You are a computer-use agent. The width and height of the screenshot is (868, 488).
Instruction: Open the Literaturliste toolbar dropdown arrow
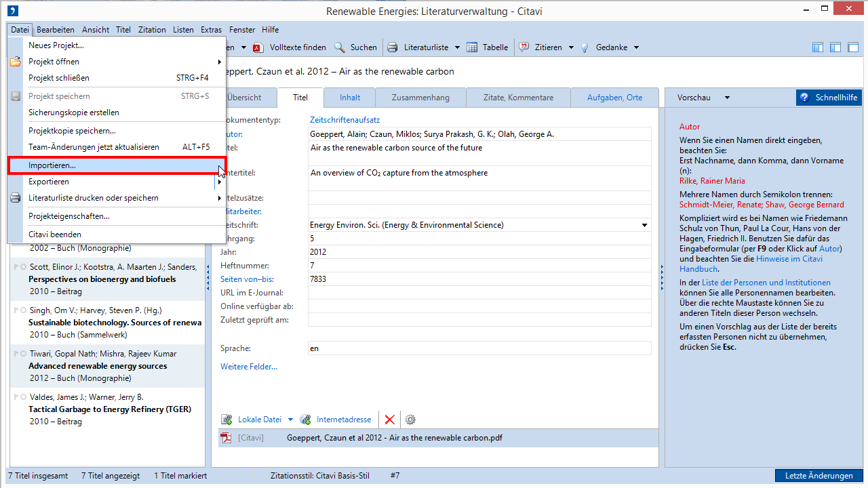[x=457, y=47]
